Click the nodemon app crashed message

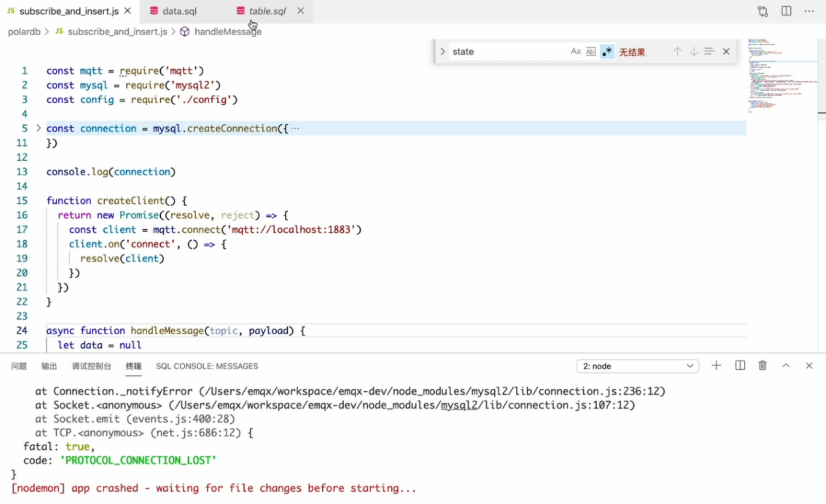214,488
